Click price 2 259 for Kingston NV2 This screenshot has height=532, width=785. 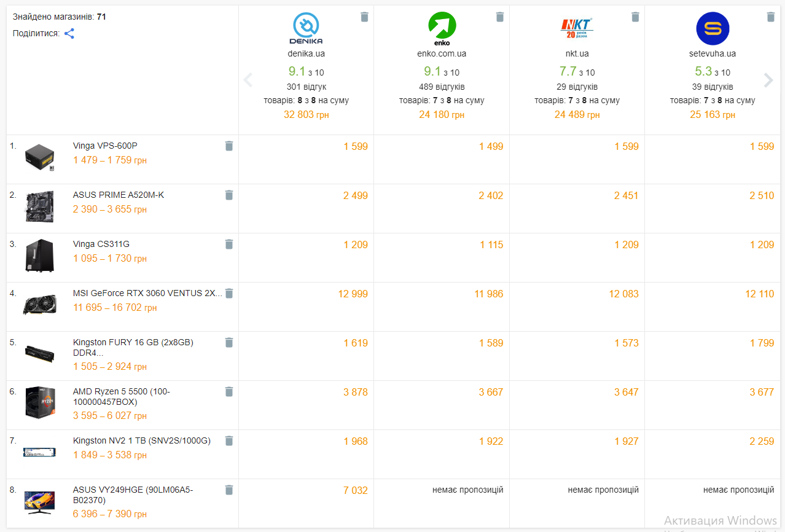[x=762, y=441]
